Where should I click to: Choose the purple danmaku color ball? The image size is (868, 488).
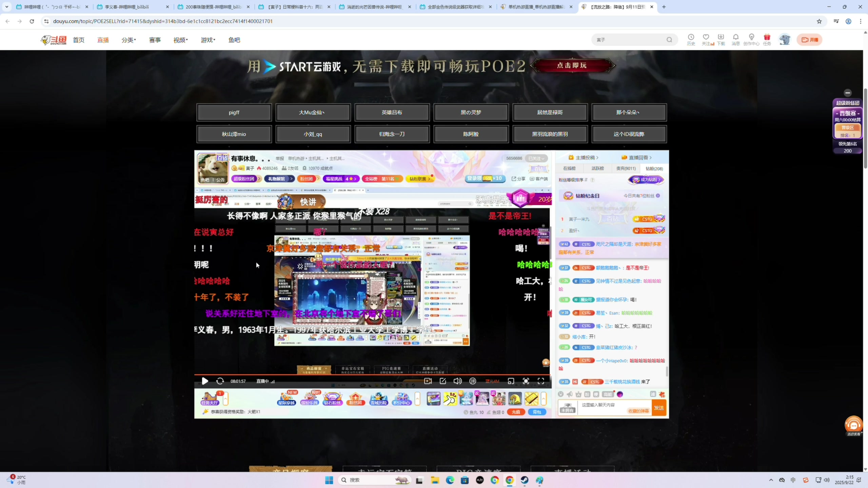click(620, 394)
